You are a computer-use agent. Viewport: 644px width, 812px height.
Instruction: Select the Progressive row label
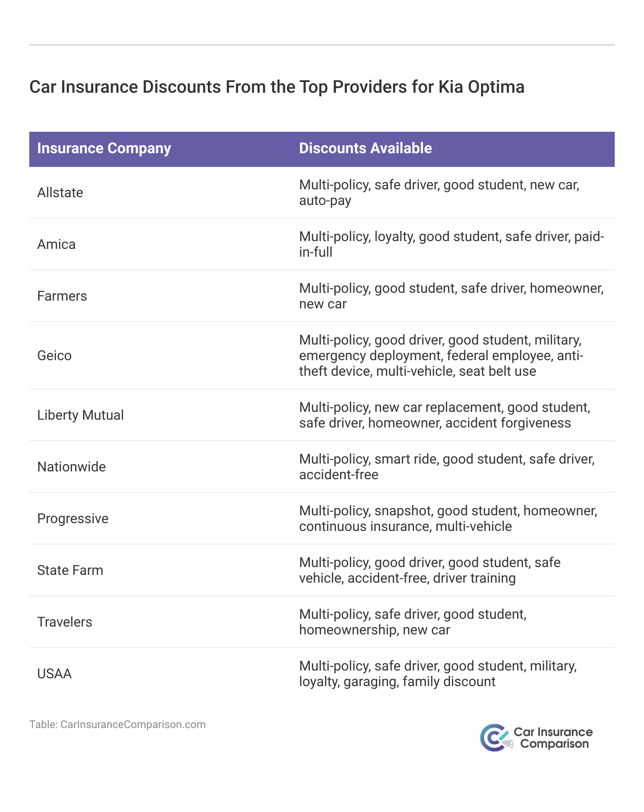(x=73, y=518)
